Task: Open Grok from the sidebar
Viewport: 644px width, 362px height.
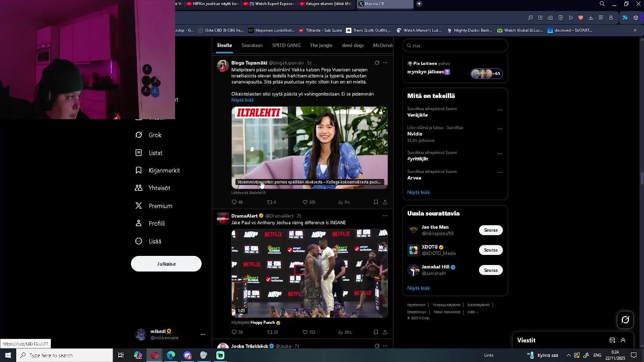Action: pos(148,135)
